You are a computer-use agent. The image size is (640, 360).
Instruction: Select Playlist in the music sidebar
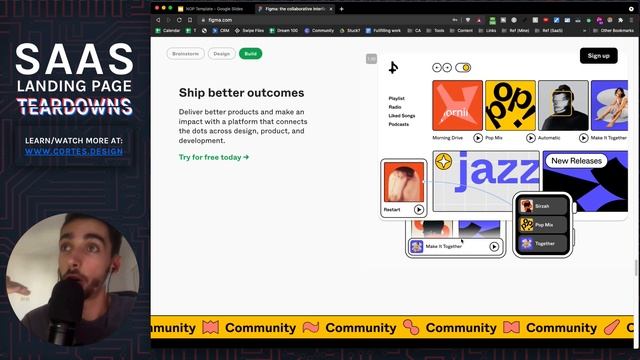pos(396,98)
